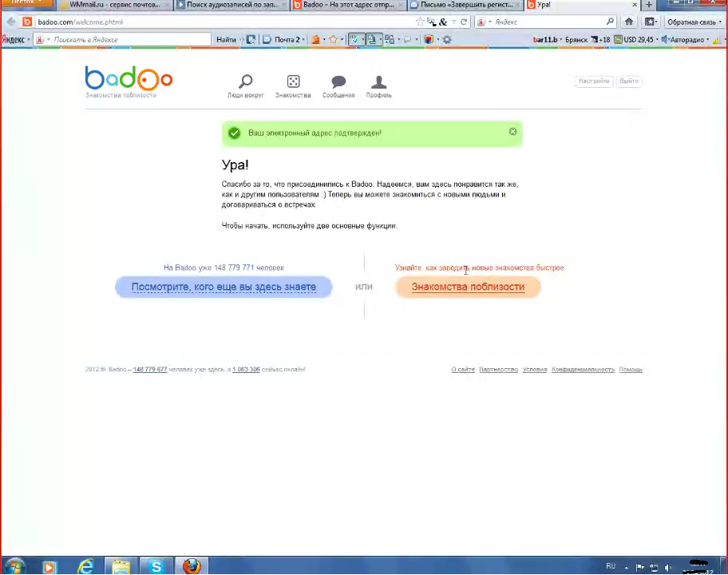728x575 pixels.
Task: Close the email confirmed notification
Action: pyautogui.click(x=512, y=132)
